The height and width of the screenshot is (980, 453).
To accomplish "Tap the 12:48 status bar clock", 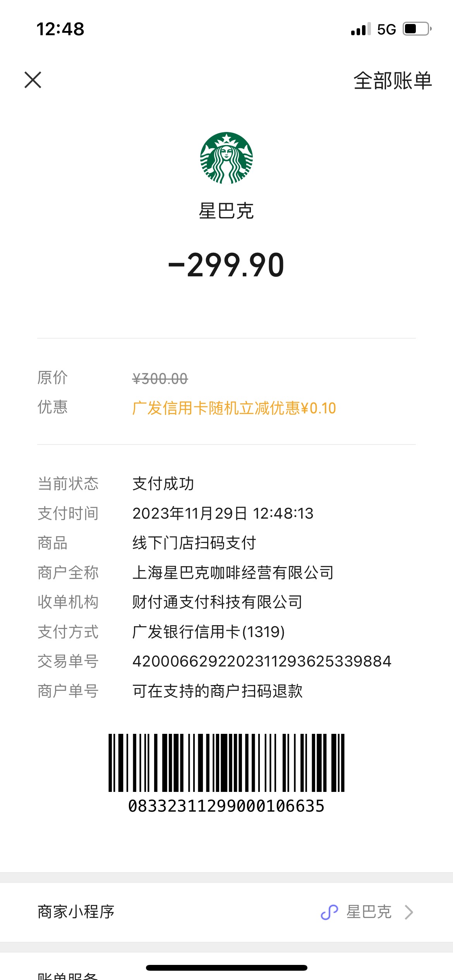I will coord(60,29).
